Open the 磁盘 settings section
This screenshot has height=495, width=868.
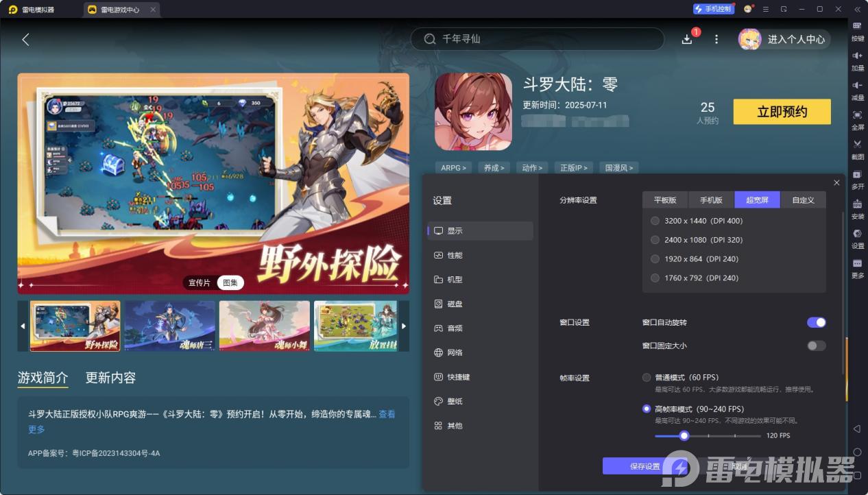pos(480,304)
